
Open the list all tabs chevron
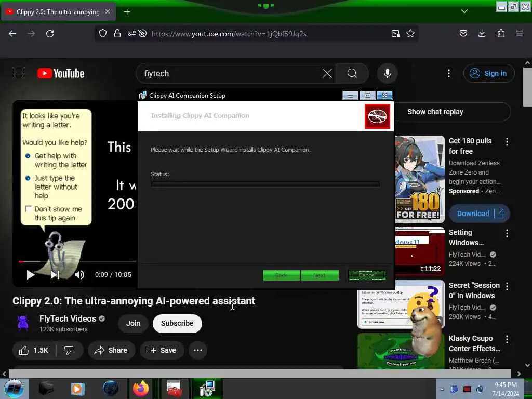point(464,11)
